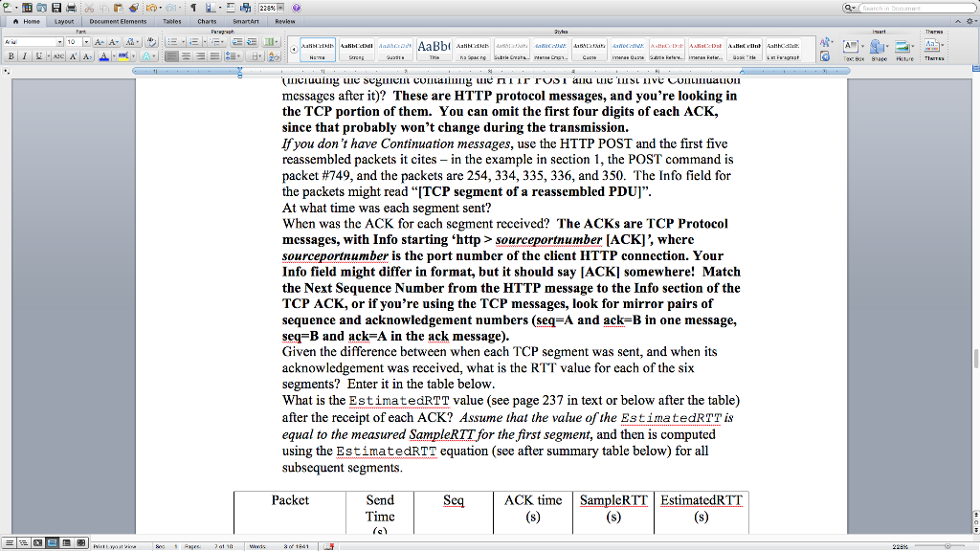Open the font color dropdown arrow
980x551 pixels.
click(x=115, y=57)
